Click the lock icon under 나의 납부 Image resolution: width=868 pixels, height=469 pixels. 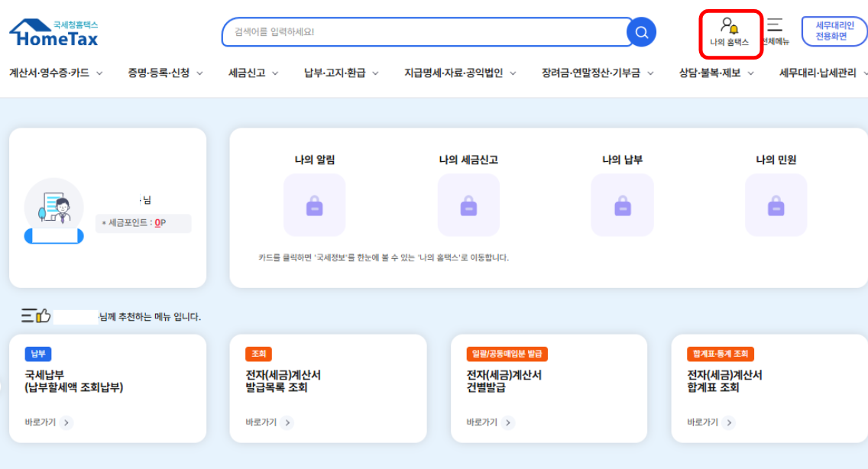tap(622, 205)
